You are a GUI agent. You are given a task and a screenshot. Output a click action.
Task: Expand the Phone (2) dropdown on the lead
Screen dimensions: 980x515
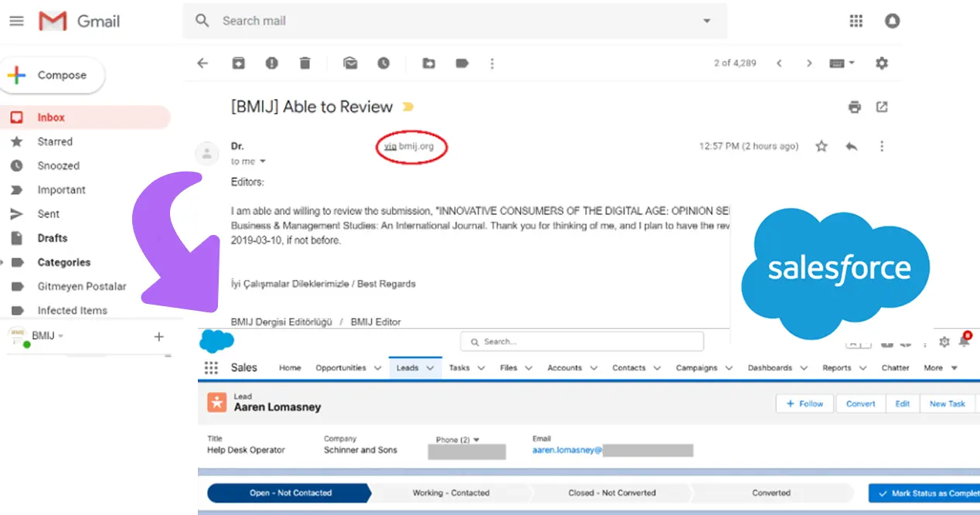pos(476,440)
